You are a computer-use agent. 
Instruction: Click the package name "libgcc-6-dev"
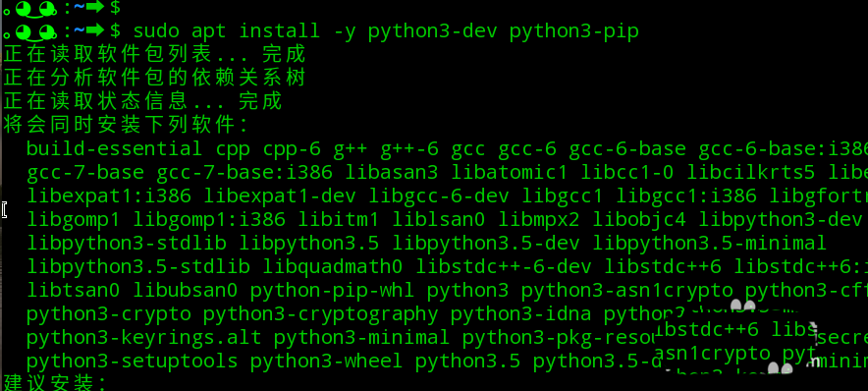coord(439,196)
